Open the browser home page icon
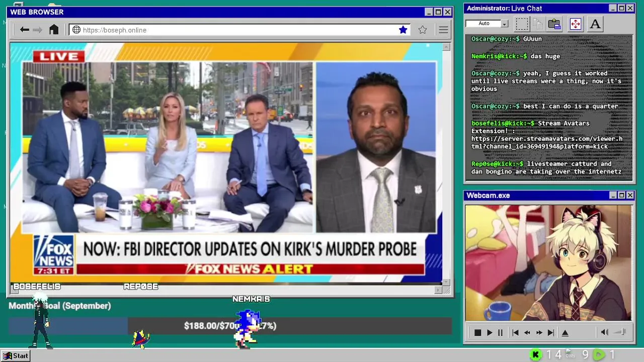Screen dimensions: 644x362 coord(54,30)
